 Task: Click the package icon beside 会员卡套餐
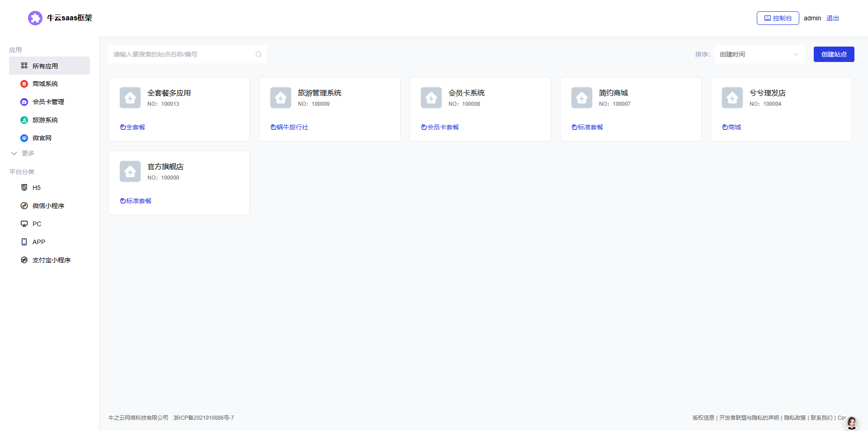(x=424, y=127)
